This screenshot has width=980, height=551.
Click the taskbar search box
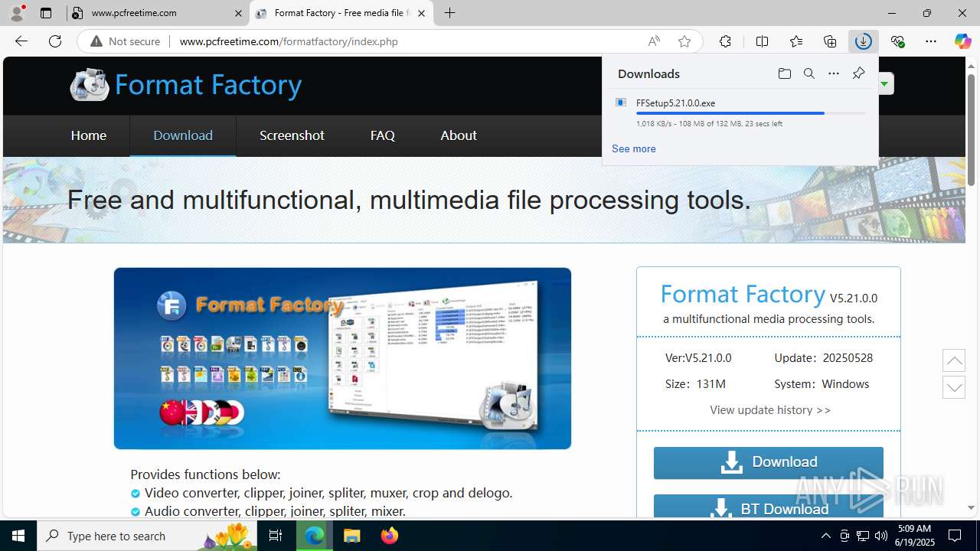click(147, 536)
